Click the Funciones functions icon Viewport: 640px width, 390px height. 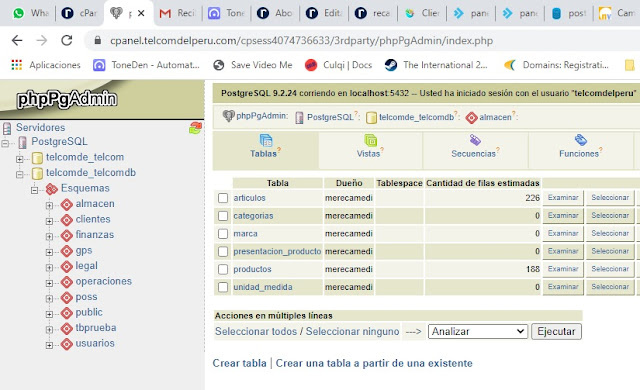coord(580,140)
